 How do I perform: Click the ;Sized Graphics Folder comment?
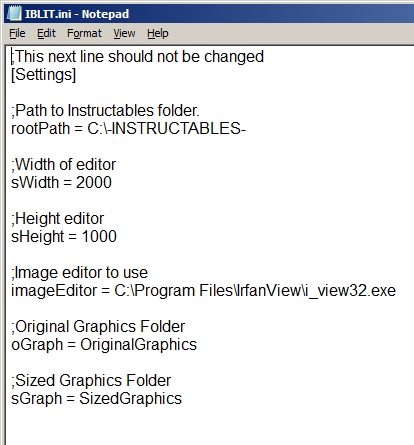click(91, 381)
